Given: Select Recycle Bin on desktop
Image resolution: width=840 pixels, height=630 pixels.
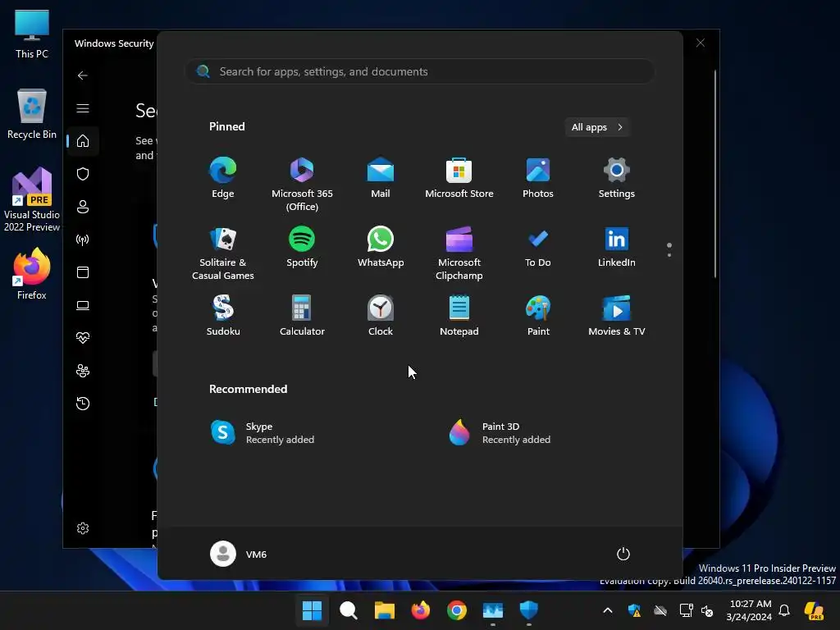Looking at the screenshot, I should pyautogui.click(x=32, y=114).
